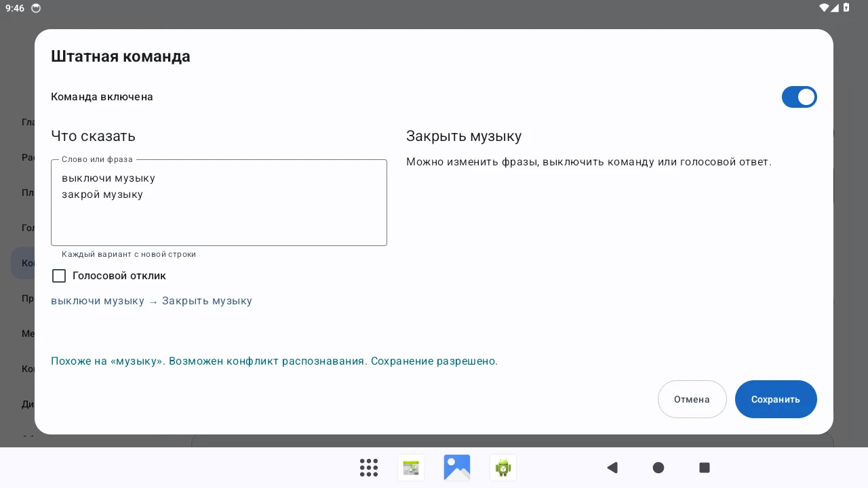Open the green Android robot app icon
The width and height of the screenshot is (868, 488).
pyautogui.click(x=503, y=468)
